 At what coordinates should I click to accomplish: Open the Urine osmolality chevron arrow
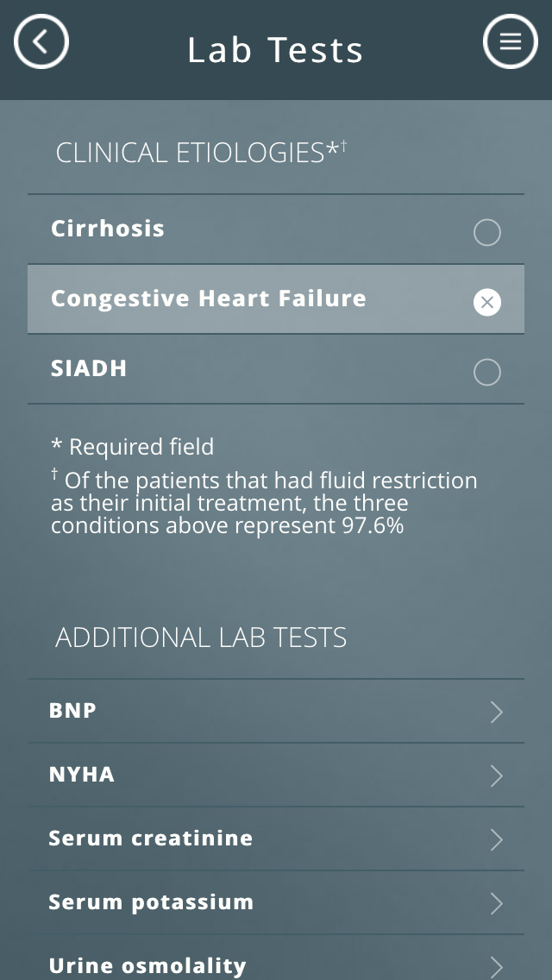(496, 967)
